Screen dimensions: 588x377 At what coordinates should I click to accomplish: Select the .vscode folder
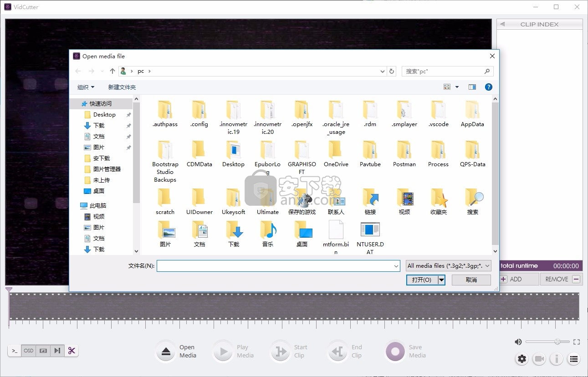point(439,114)
